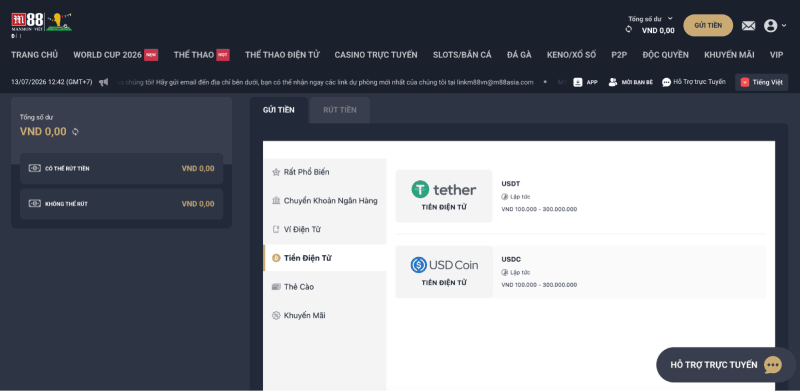Click the NEW badge by World Cup 2026
Viewport: 800px width, 391px height.
point(151,55)
